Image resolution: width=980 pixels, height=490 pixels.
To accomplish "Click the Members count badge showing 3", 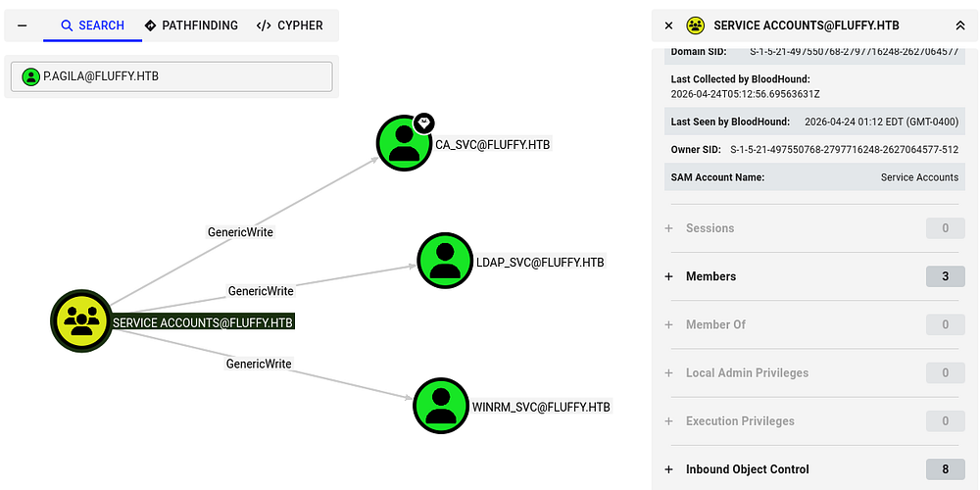I will click(945, 276).
